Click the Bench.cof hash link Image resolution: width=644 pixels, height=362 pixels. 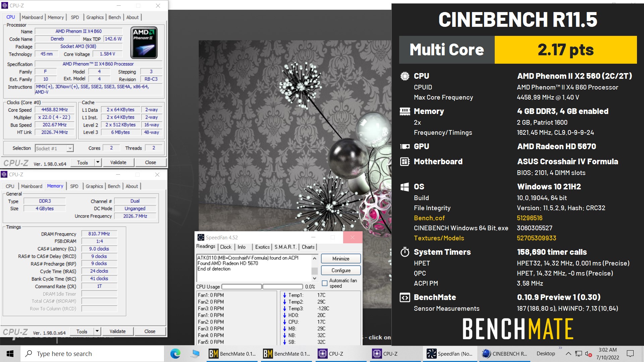tap(530, 218)
